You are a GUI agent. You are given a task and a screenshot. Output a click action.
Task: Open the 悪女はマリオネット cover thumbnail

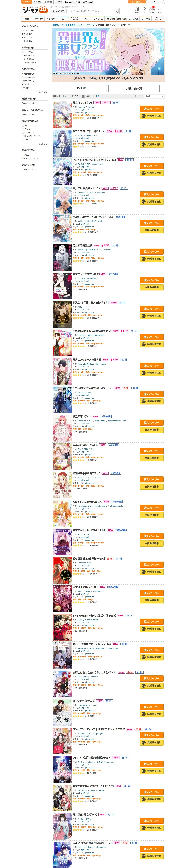point(62,114)
